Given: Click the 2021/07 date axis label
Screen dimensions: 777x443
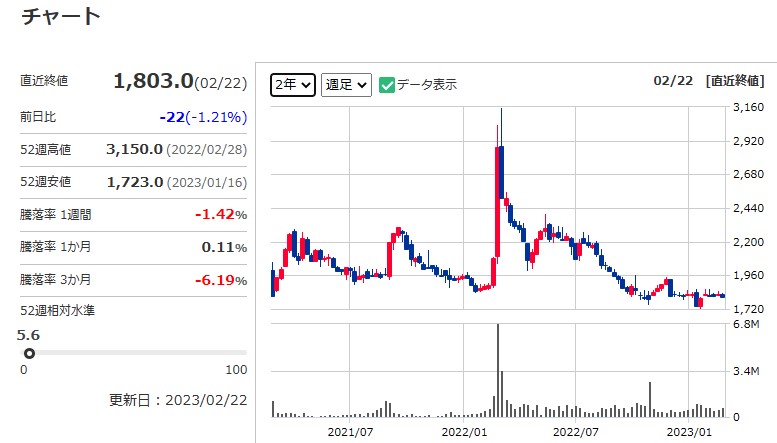Looking at the screenshot, I should pos(350,432).
